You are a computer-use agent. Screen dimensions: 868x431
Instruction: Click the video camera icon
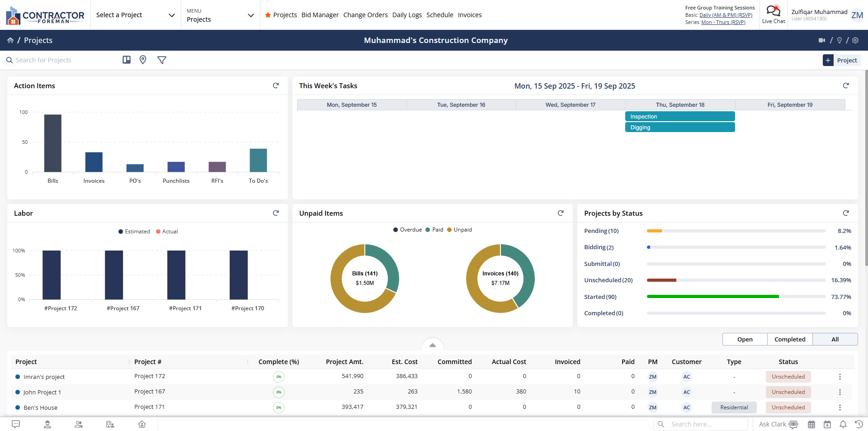[821, 40]
